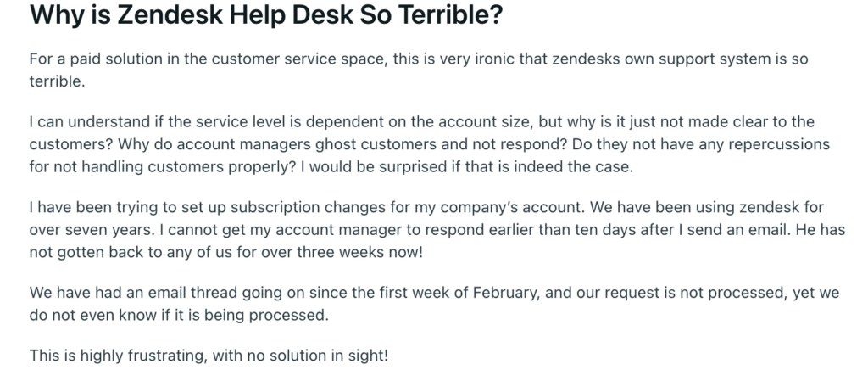Click the line "do not even know if it is being processed."

point(179,315)
